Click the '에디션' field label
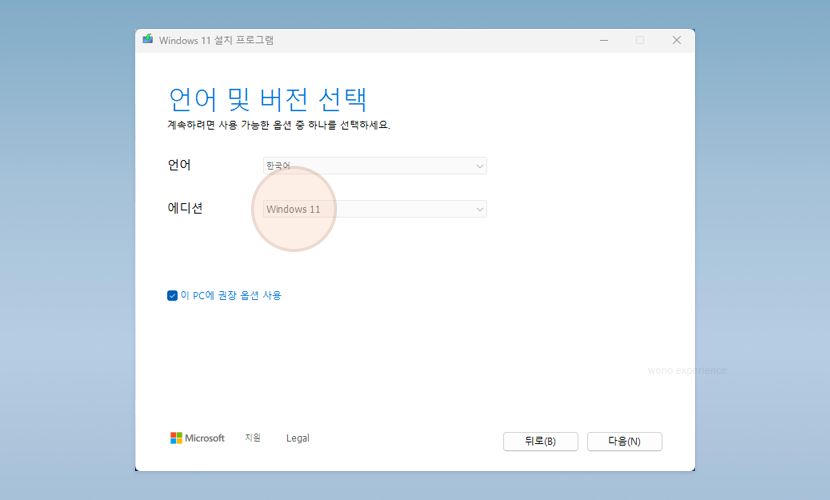This screenshot has height=500, width=830. (x=185, y=208)
